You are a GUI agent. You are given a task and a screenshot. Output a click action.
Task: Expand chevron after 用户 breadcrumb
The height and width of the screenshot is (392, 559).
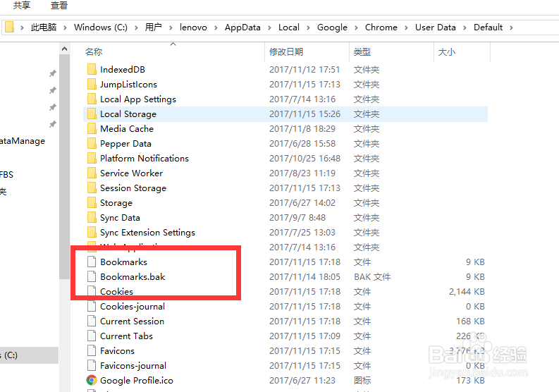(171, 27)
